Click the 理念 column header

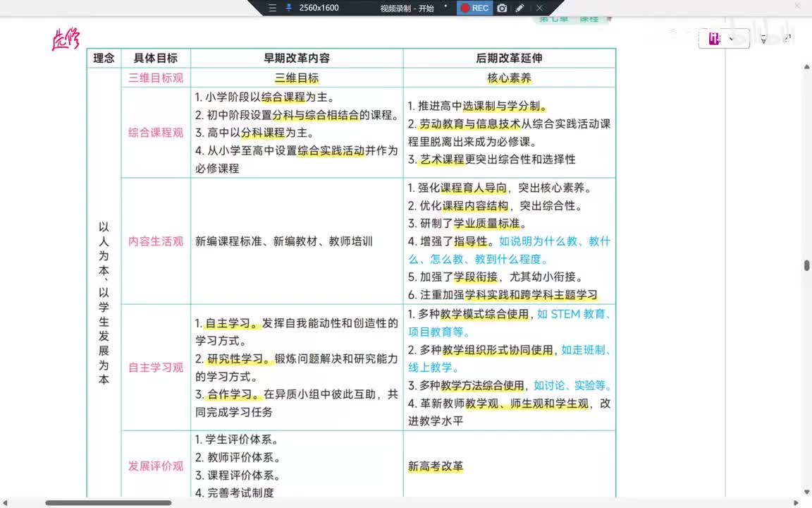click(x=104, y=58)
